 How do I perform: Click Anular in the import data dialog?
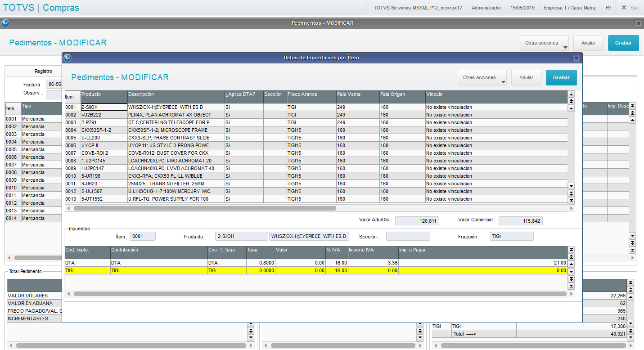point(526,77)
